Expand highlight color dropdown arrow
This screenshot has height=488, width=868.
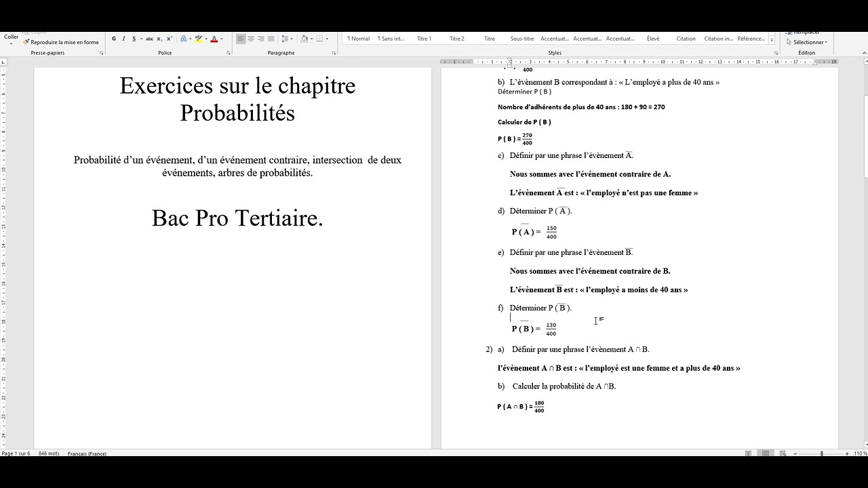coord(205,39)
